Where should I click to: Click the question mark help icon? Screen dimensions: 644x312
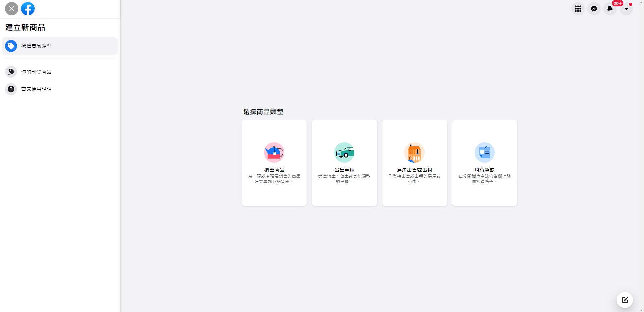coord(11,89)
